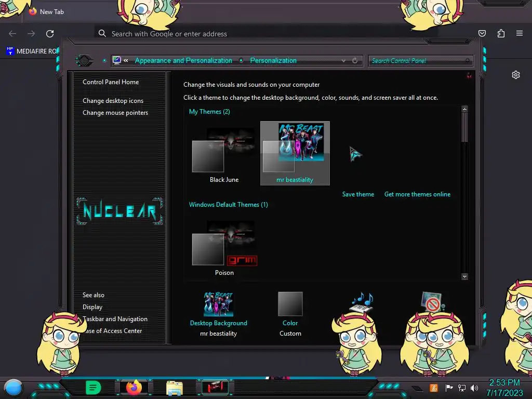Click Save theme link
Viewport: 532px width, 399px height.
pos(358,194)
